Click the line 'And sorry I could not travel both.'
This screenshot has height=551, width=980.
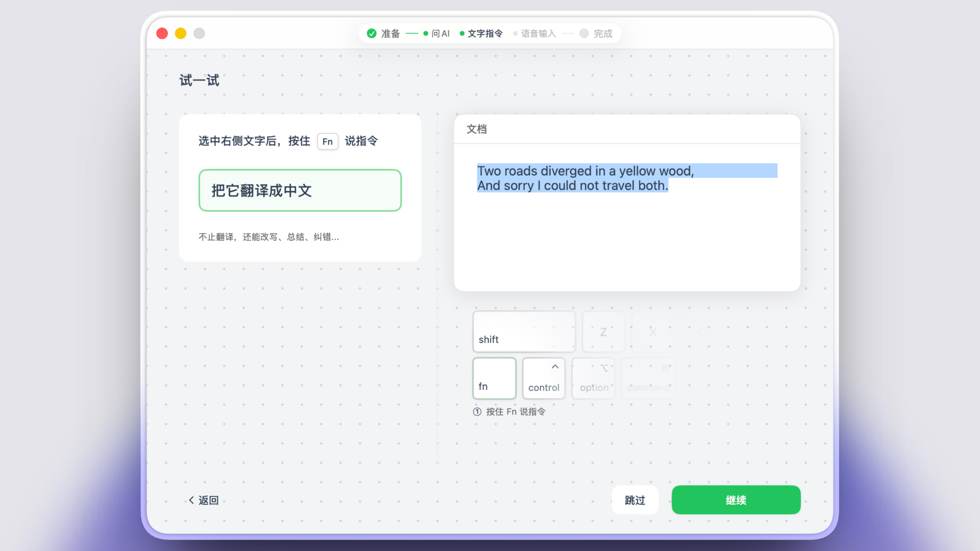[573, 186]
